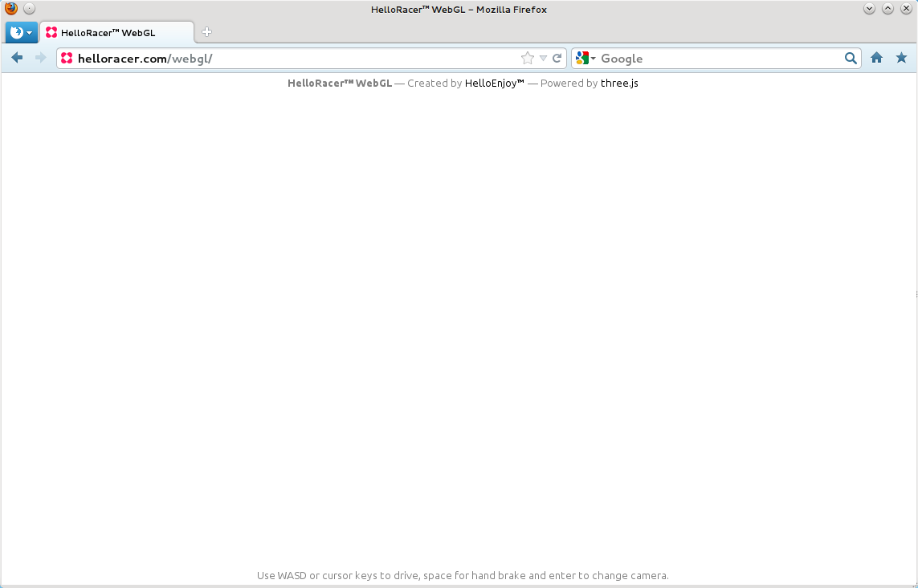Open the Google search engine selector
Screen dimensions: 918x588
pos(585,58)
